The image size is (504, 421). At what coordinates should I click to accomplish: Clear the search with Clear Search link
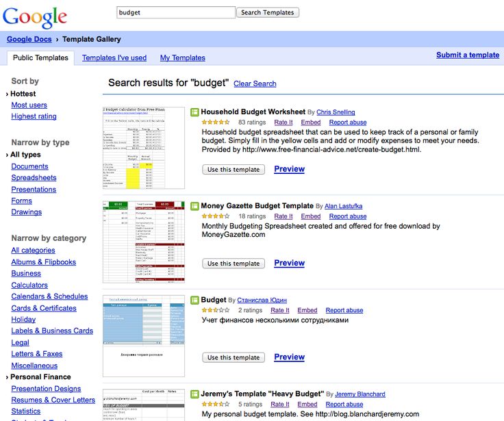[255, 84]
